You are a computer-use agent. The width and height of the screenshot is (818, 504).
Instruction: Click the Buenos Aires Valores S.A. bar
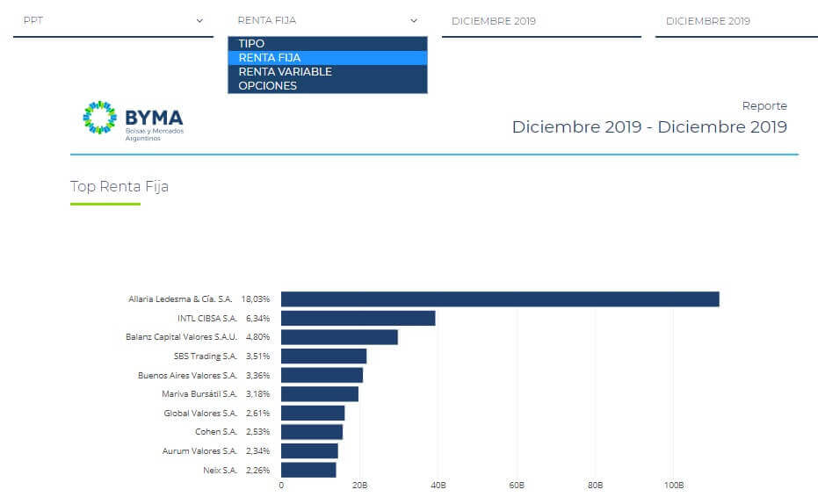tap(322, 375)
